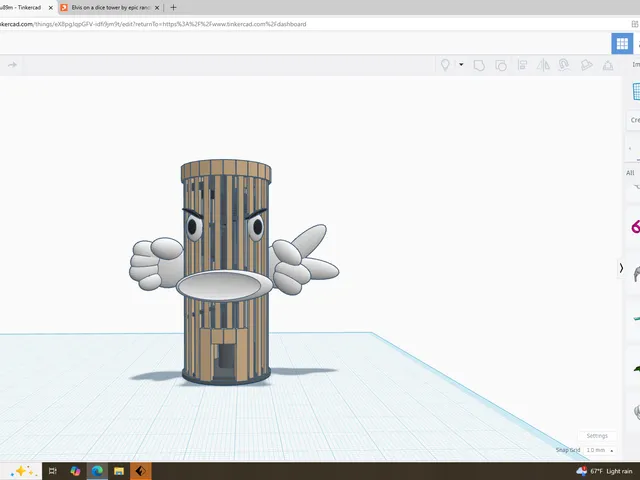
Task: Open the weather widget showing Light rain
Action: [x=604, y=471]
